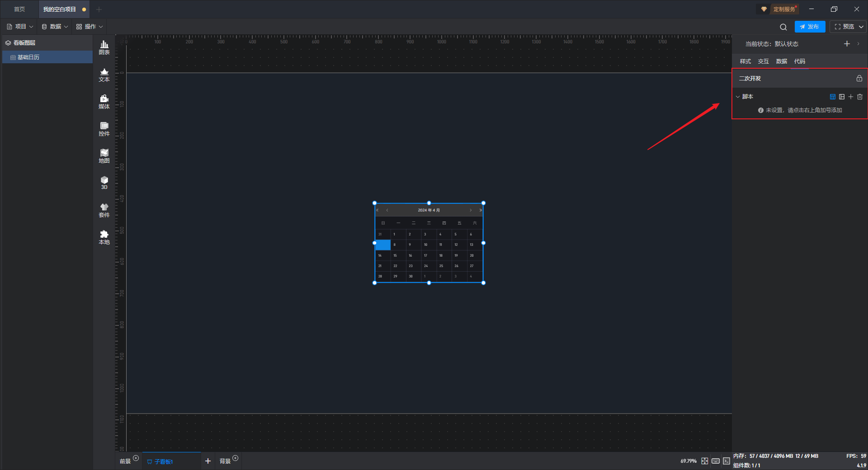Click the 69.79% zoom value
This screenshot has height=470, width=868.
[689, 461]
